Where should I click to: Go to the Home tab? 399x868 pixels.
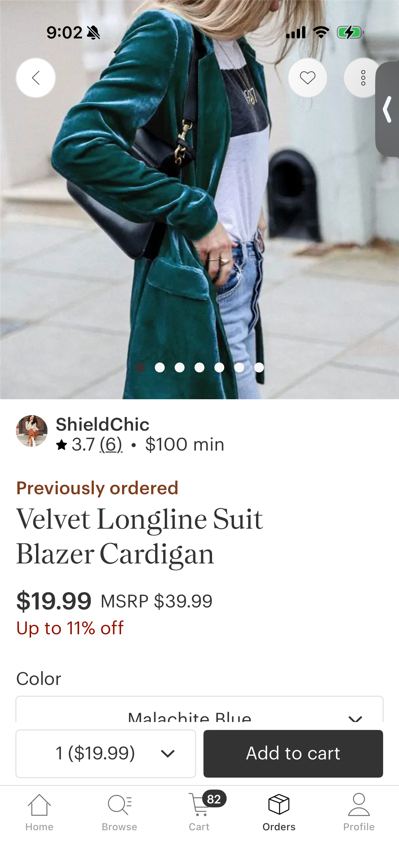[x=39, y=812]
